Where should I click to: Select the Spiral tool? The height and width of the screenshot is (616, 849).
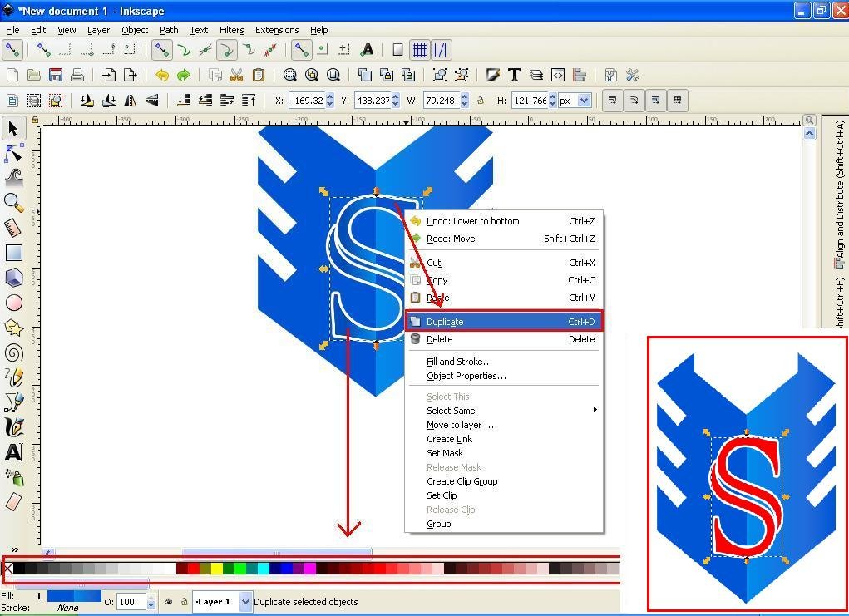13,353
